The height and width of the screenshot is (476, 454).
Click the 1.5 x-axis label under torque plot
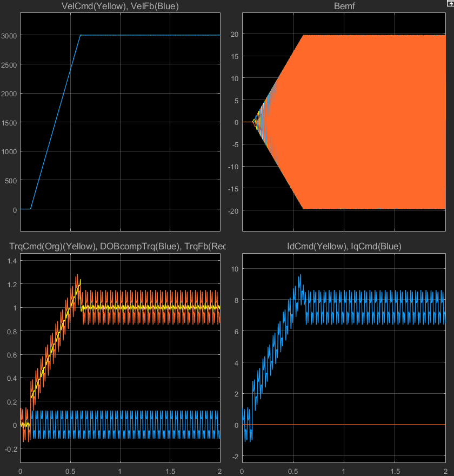tap(170, 472)
